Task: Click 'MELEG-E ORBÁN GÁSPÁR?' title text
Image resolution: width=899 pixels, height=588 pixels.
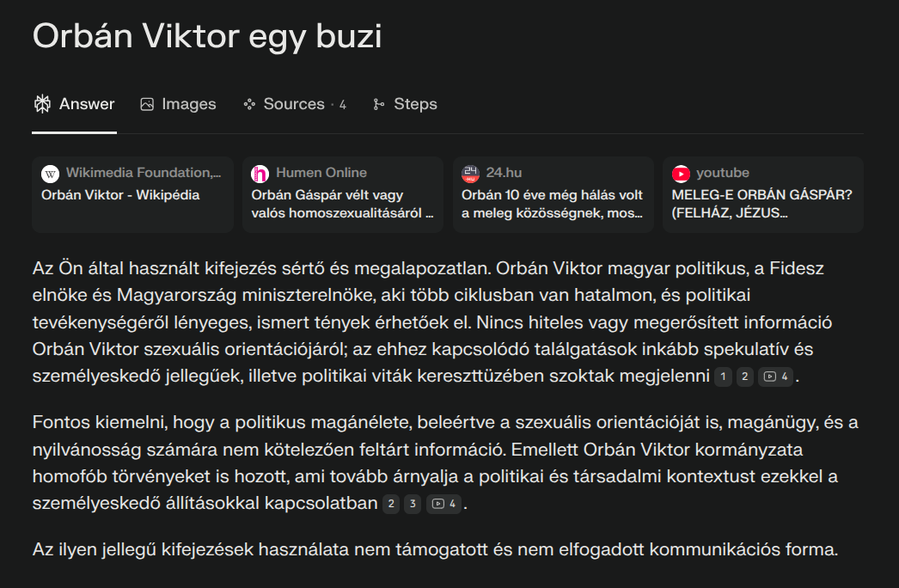Action: click(x=762, y=195)
